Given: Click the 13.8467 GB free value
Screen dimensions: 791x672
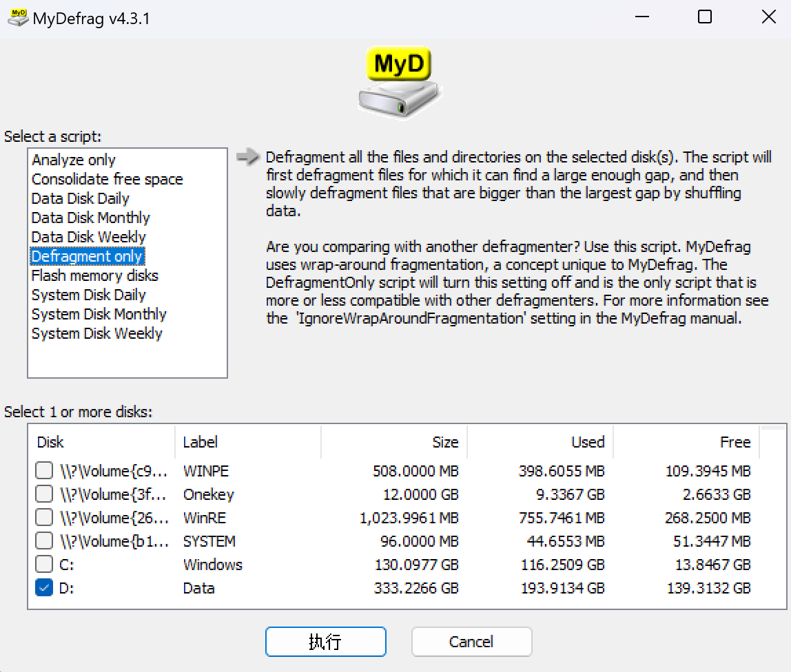Looking at the screenshot, I should pos(713,565).
